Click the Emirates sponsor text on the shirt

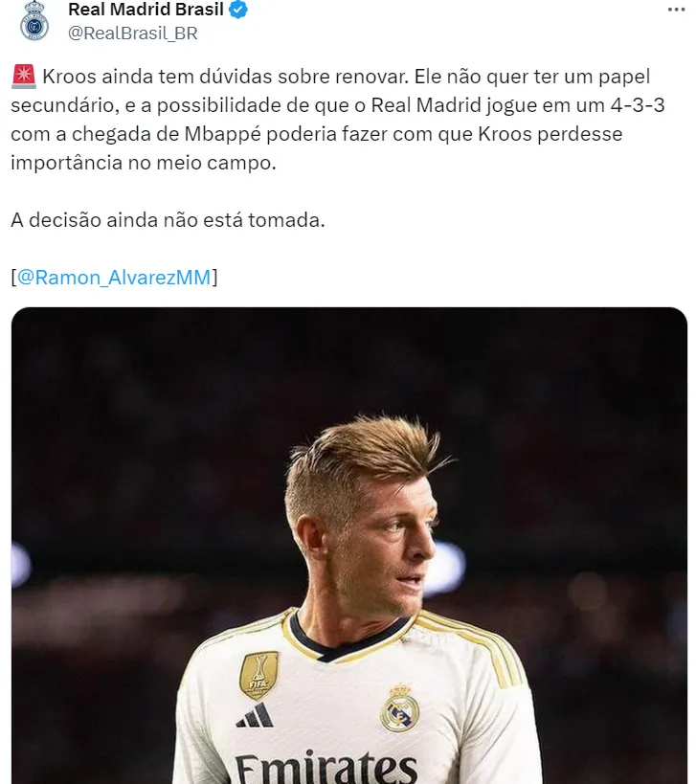click(x=326, y=766)
